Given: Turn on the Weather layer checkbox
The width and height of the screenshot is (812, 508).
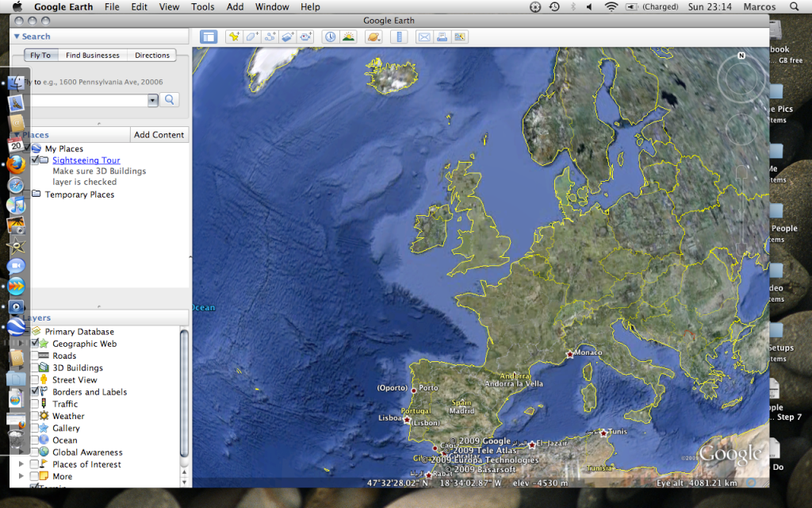Looking at the screenshot, I should point(34,416).
